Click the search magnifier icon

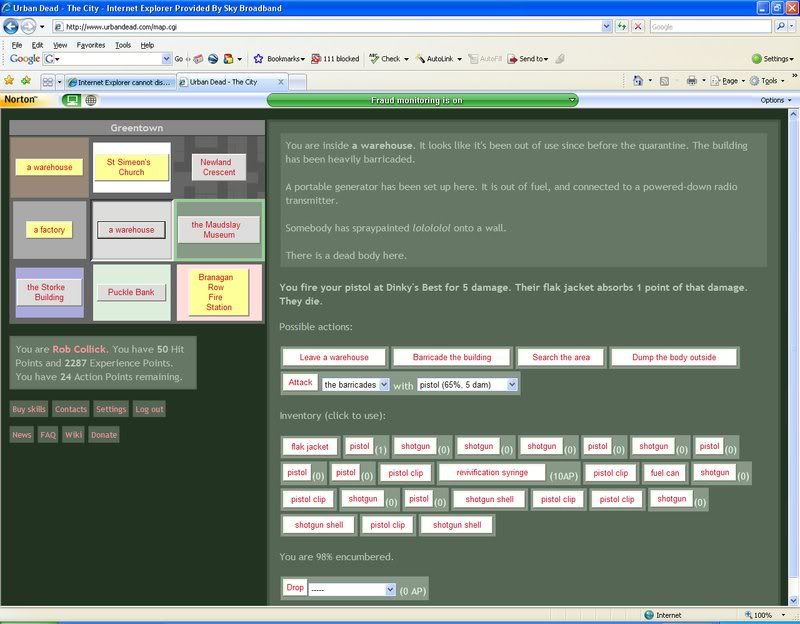[x=780, y=26]
